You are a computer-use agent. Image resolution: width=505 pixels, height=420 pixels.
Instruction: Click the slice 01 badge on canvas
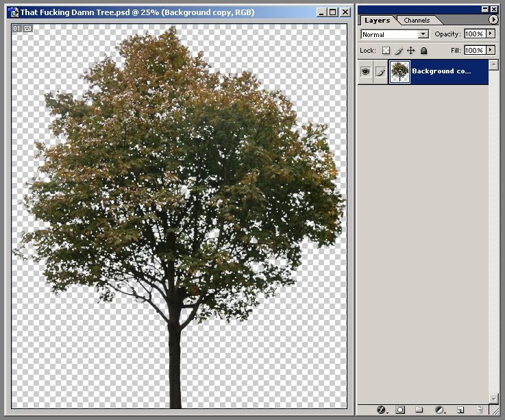click(x=17, y=29)
